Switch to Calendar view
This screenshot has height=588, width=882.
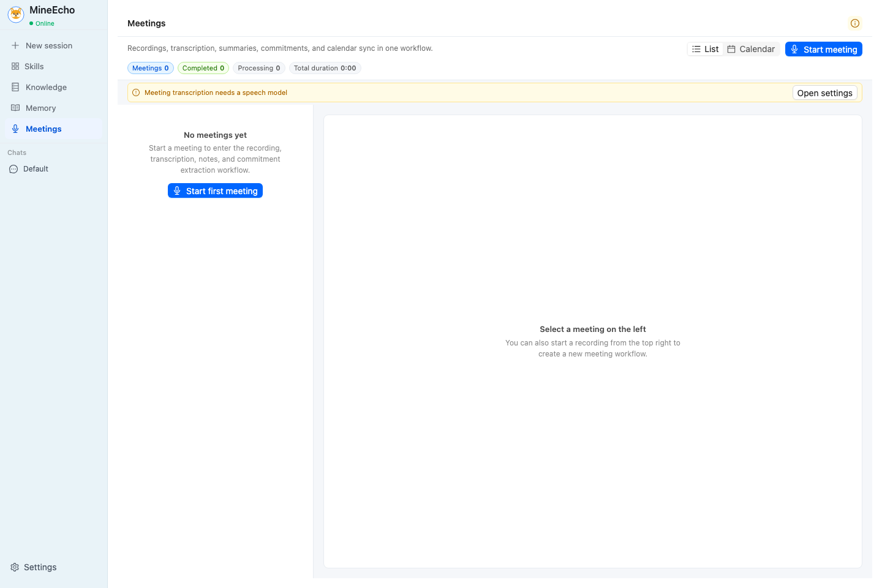point(751,49)
